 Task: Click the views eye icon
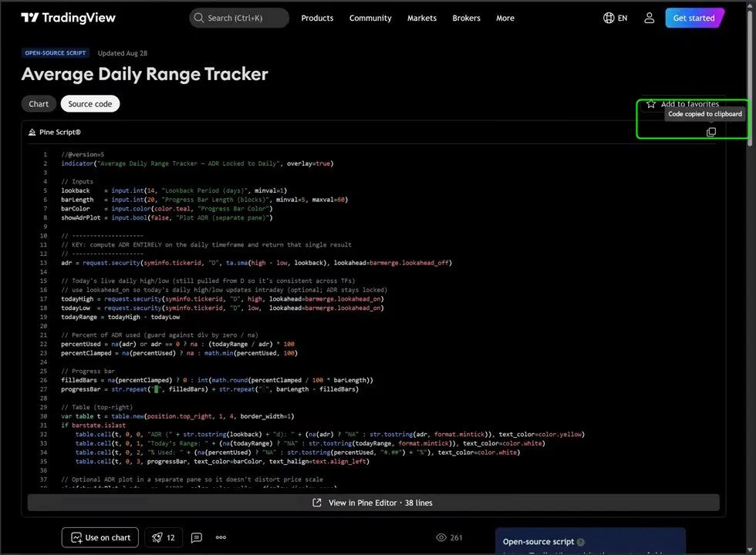point(440,537)
